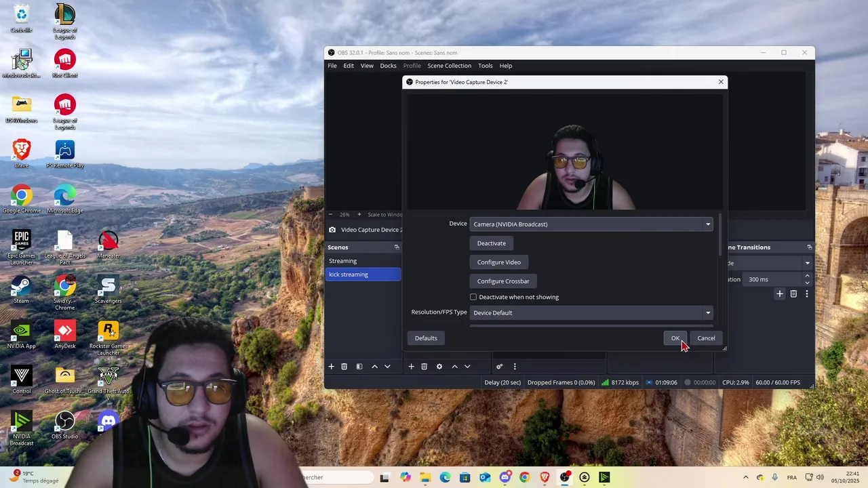Move scene down in Scenes toolbar

(387, 367)
